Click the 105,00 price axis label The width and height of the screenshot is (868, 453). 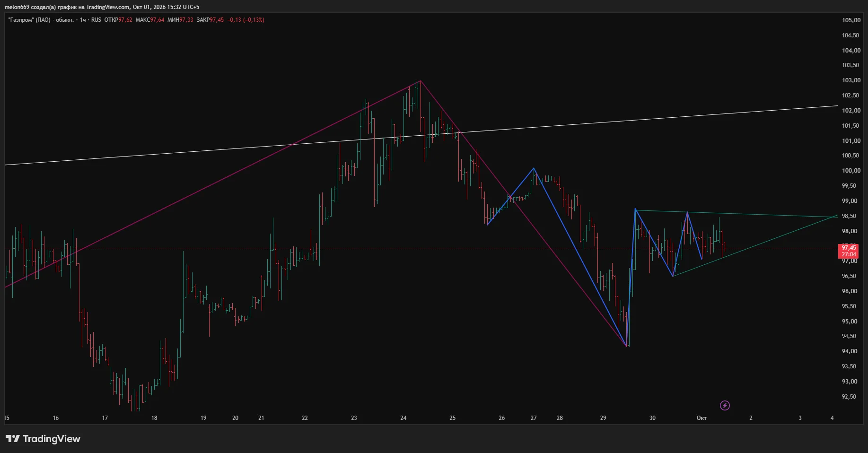pos(851,20)
